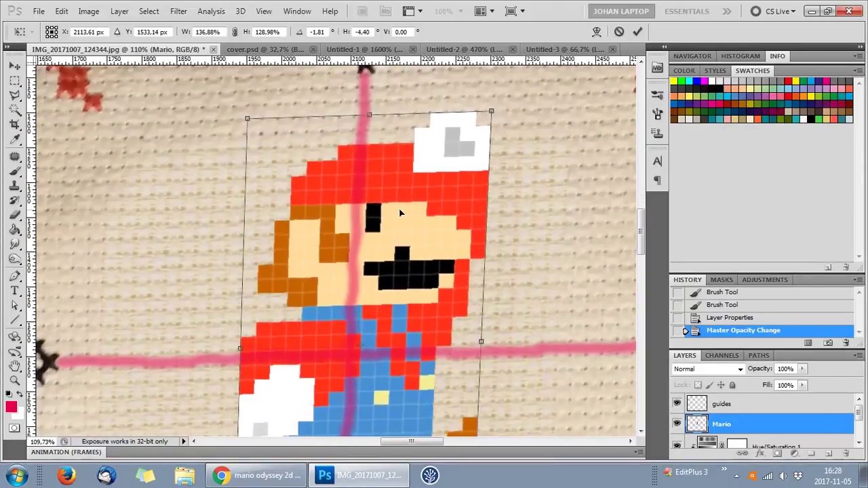Select the Crop tool
Image resolution: width=868 pixels, height=488 pixels.
(15, 125)
